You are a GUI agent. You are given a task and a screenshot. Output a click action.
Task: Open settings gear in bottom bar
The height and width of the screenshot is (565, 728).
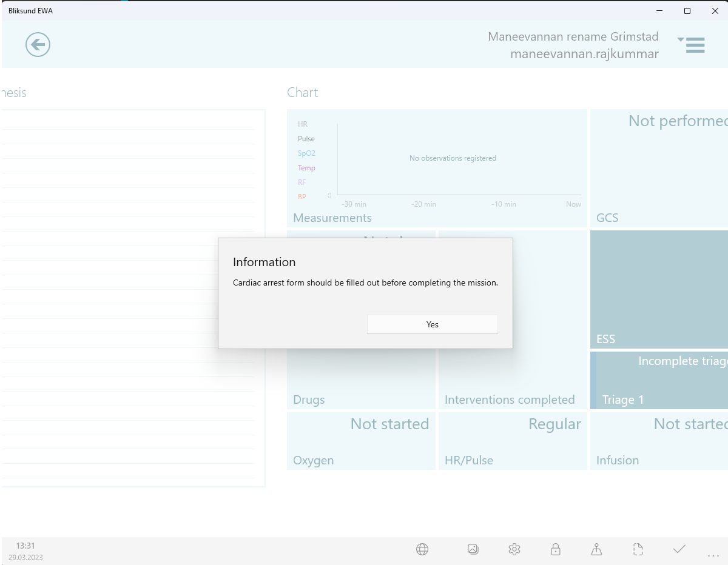click(514, 549)
